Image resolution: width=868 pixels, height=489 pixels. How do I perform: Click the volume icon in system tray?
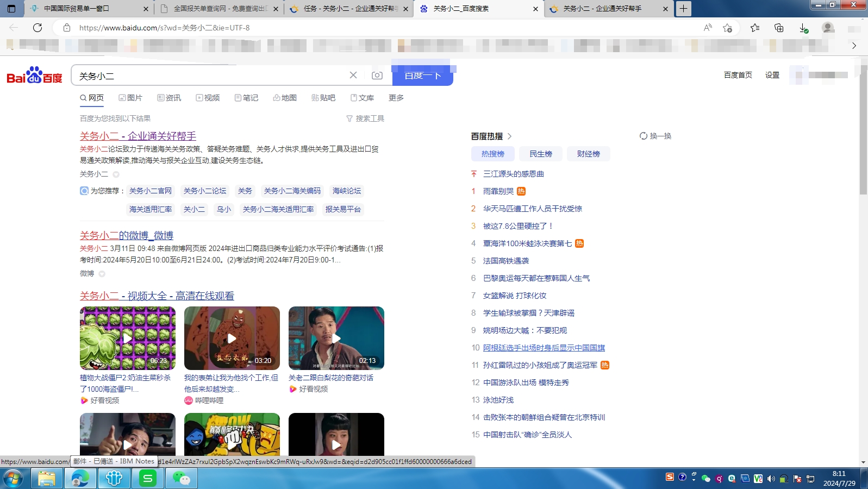tap(771, 479)
